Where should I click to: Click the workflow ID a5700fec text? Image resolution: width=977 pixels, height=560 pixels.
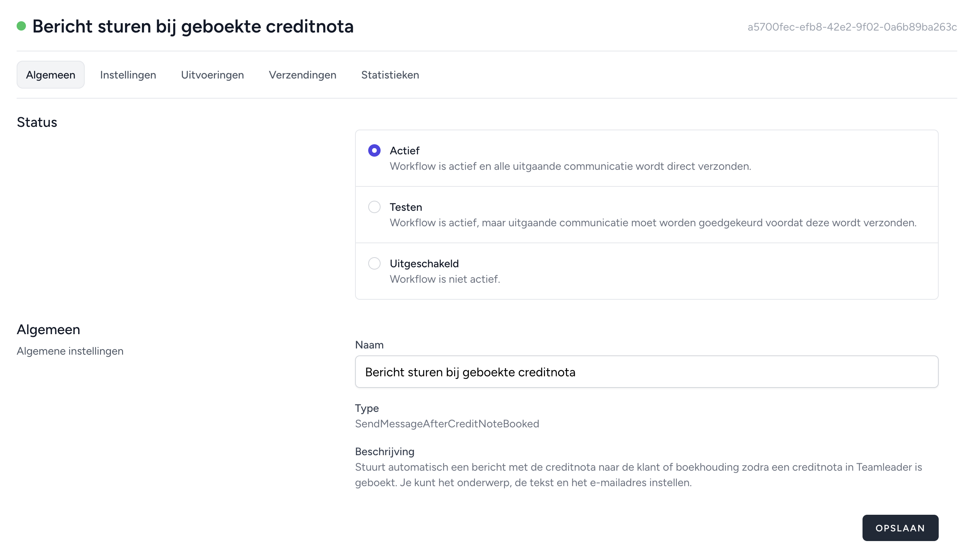tap(852, 27)
